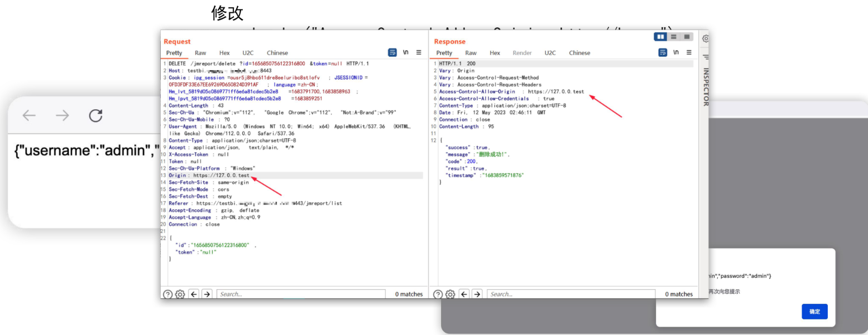Expand the Inspector side panel
This screenshot has width=868, height=335.
(706, 86)
